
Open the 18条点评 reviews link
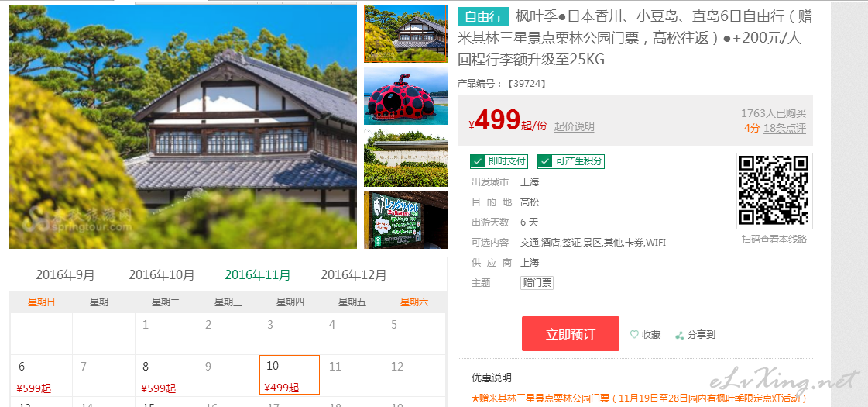point(784,128)
